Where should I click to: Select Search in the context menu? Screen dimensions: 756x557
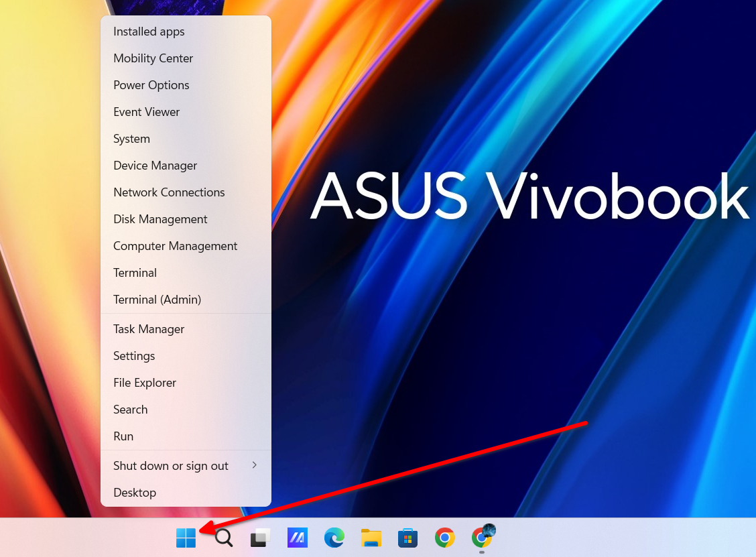(x=186, y=410)
